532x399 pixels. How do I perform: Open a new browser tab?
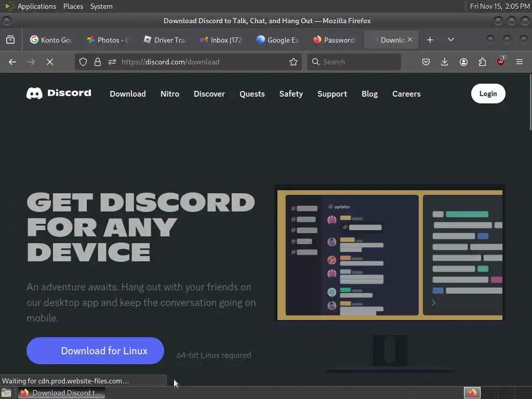(x=430, y=39)
